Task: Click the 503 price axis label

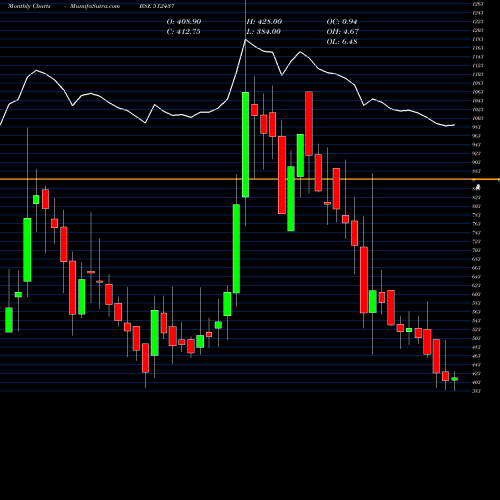Action: (477, 338)
